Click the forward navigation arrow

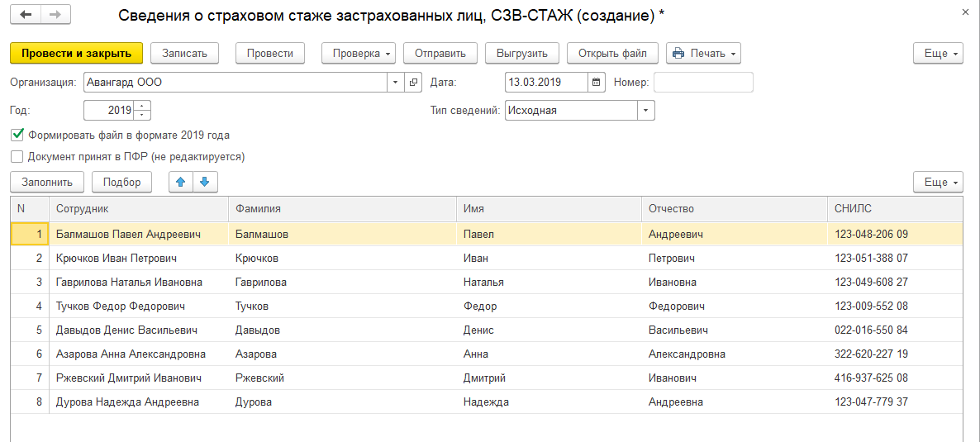[55, 15]
